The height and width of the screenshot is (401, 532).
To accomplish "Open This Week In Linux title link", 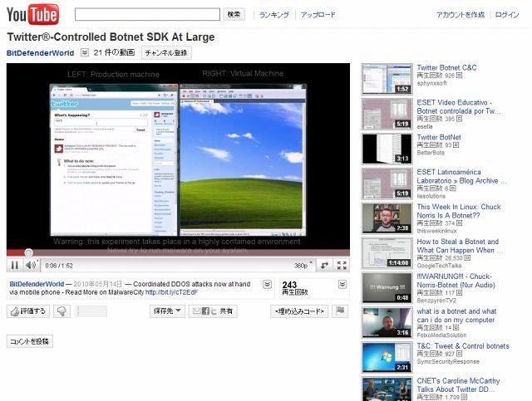I will (459, 211).
